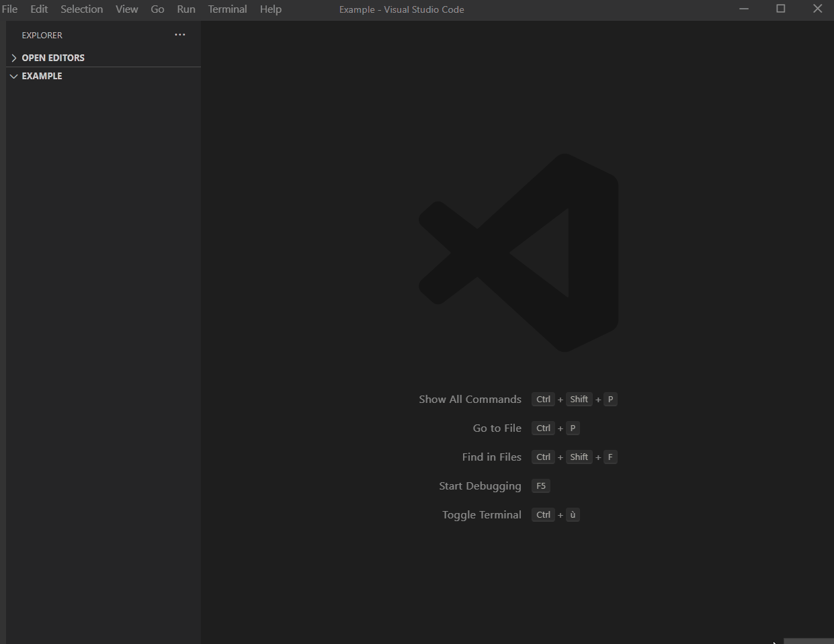Click the F5 key hint
Viewport: 834px width, 644px height.
541,486
